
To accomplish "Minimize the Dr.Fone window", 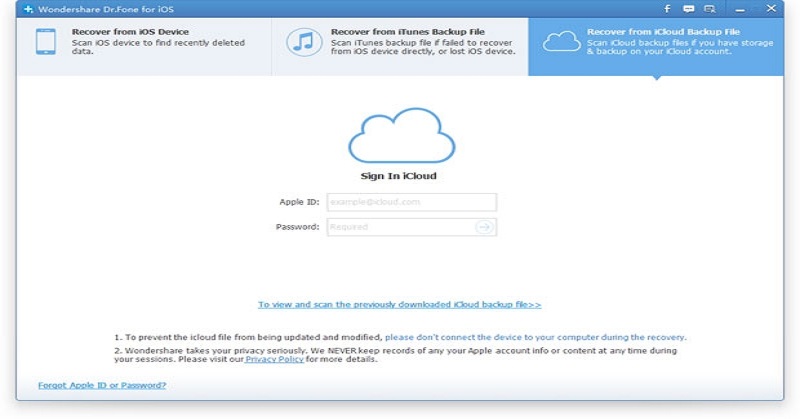I will pos(740,10).
